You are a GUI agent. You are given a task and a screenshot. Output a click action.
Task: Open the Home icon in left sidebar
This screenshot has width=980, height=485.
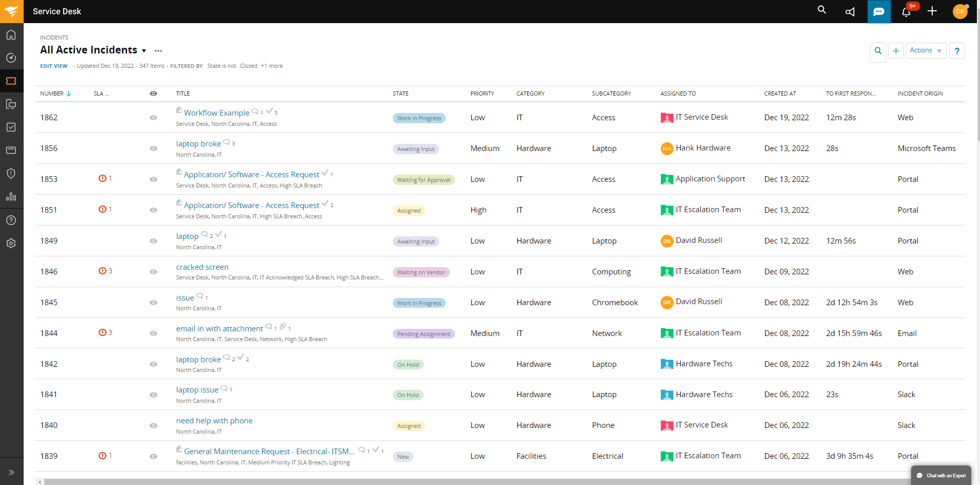coord(11,35)
